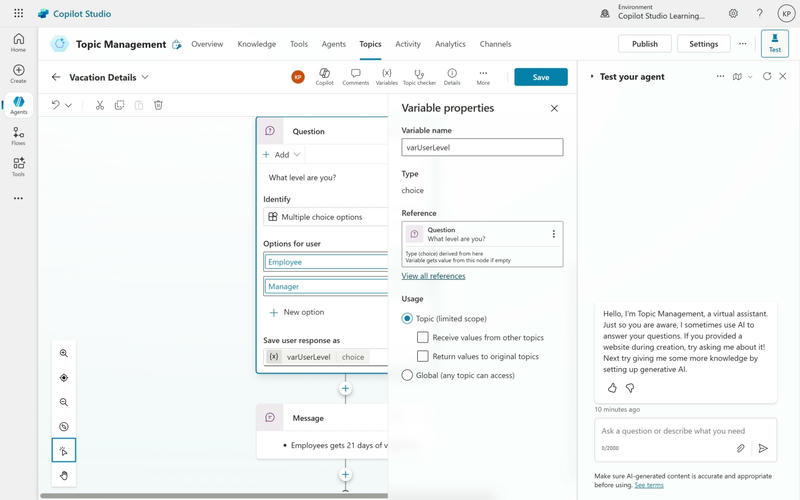Viewport: 800px width, 500px height.
Task: Click the Publish button
Action: (x=645, y=44)
